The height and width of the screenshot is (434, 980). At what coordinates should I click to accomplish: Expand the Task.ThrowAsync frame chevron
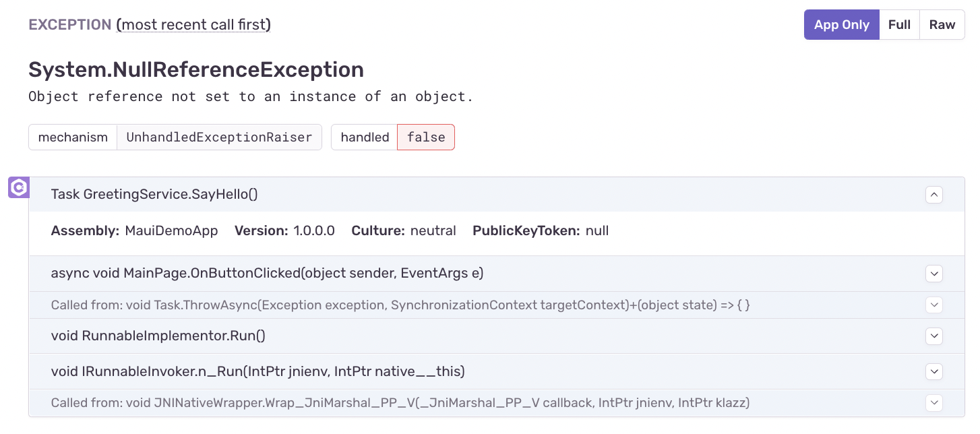pyautogui.click(x=933, y=305)
